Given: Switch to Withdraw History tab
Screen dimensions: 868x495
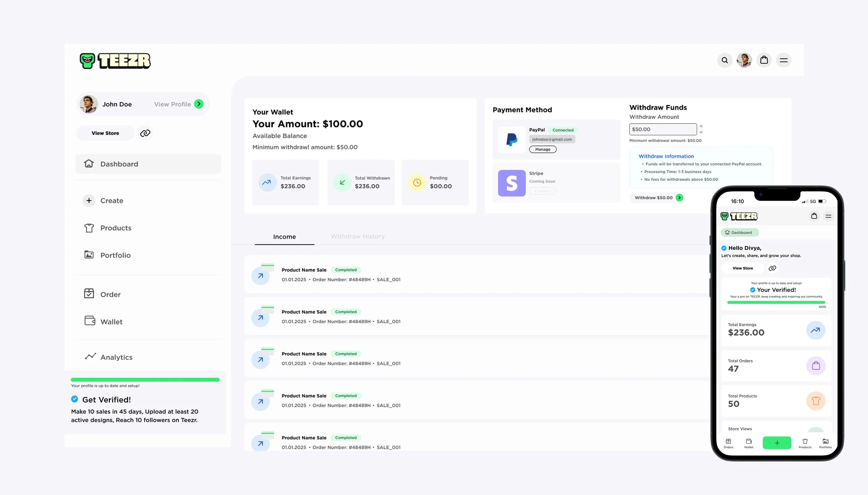Looking at the screenshot, I should pos(357,236).
